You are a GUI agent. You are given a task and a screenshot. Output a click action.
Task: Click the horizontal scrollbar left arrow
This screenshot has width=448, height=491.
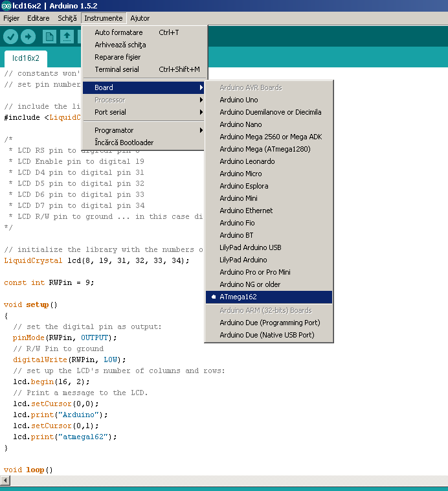(5, 481)
